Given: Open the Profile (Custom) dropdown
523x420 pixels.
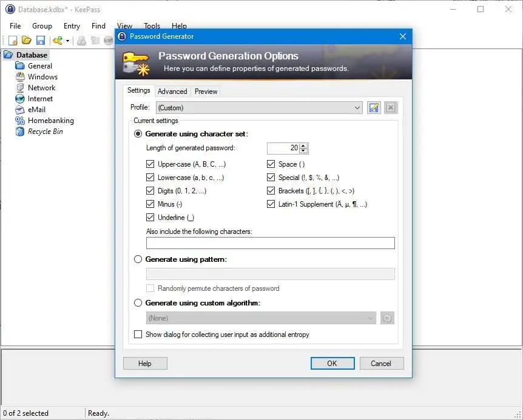Looking at the screenshot, I should 259,108.
